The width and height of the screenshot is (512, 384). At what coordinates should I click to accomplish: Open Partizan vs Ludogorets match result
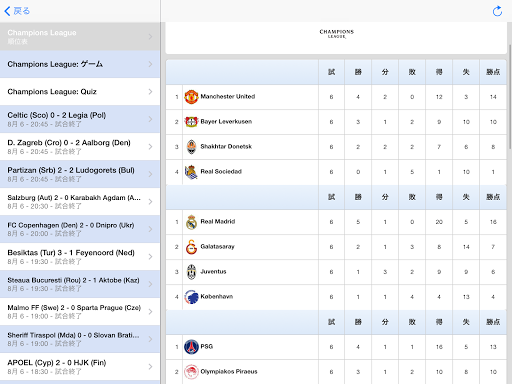tap(80, 174)
